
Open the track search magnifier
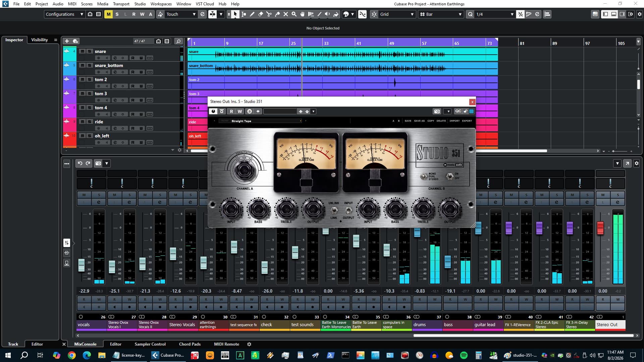pos(178,41)
